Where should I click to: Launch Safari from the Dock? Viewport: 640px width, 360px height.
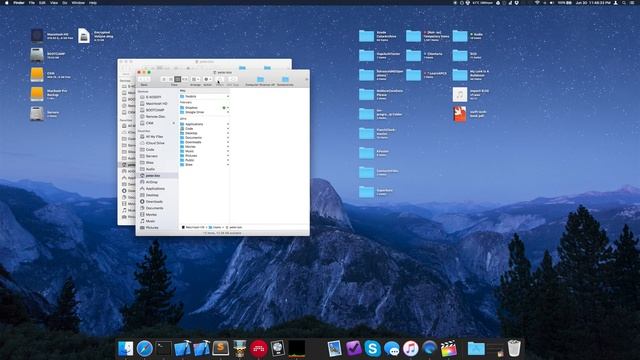(x=144, y=348)
